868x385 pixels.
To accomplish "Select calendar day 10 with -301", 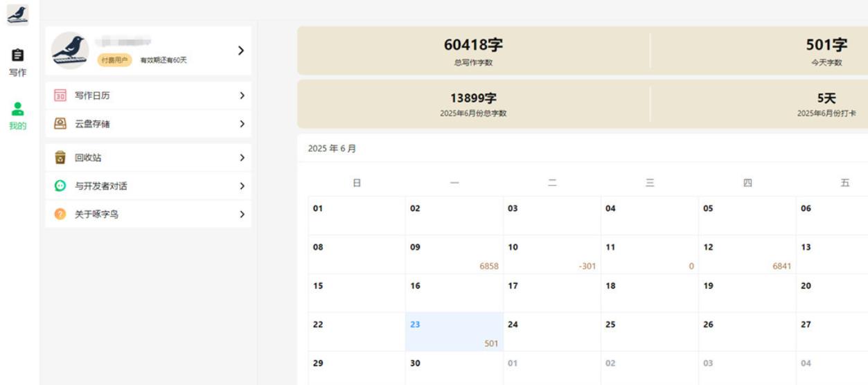I will [x=552, y=254].
